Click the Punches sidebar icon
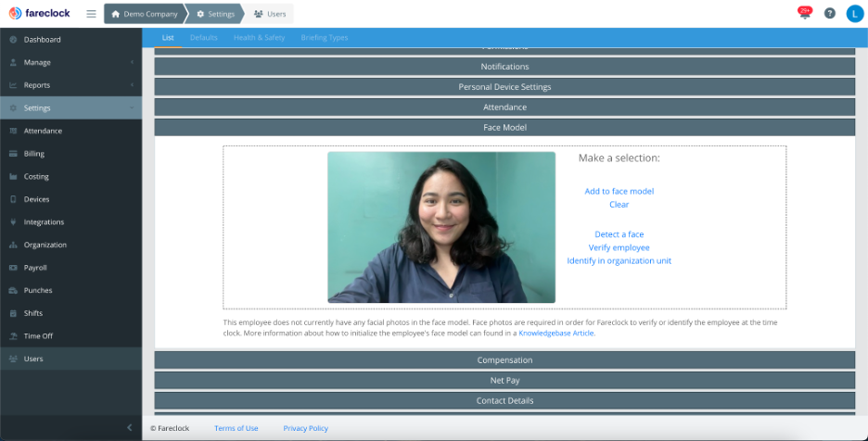Image resolution: width=868 pixels, height=441 pixels. tap(13, 291)
